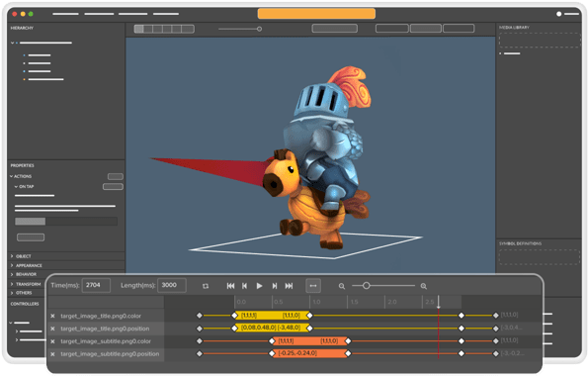This screenshot has height=377, width=588.
Task: Expand the APPEARANCE section
Action: pyautogui.click(x=12, y=265)
